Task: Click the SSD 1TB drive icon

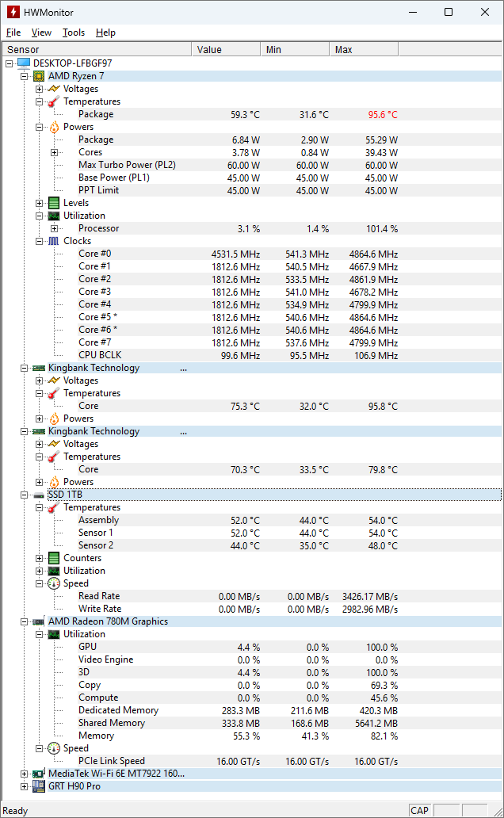Action: click(39, 495)
